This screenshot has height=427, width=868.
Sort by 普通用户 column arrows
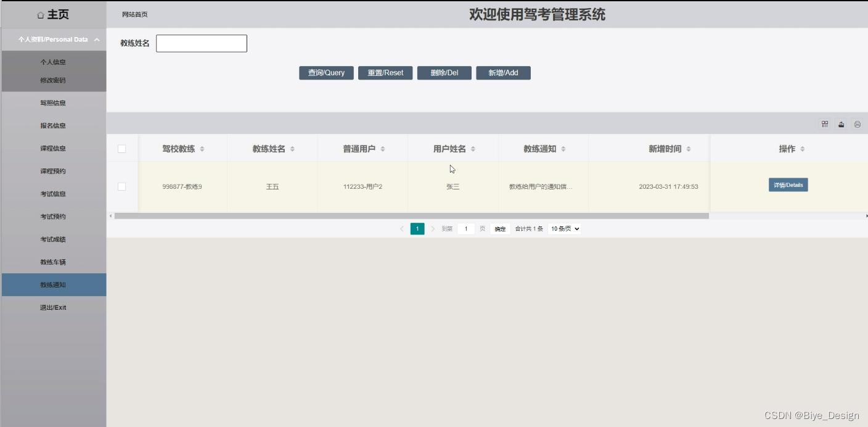[383, 149]
